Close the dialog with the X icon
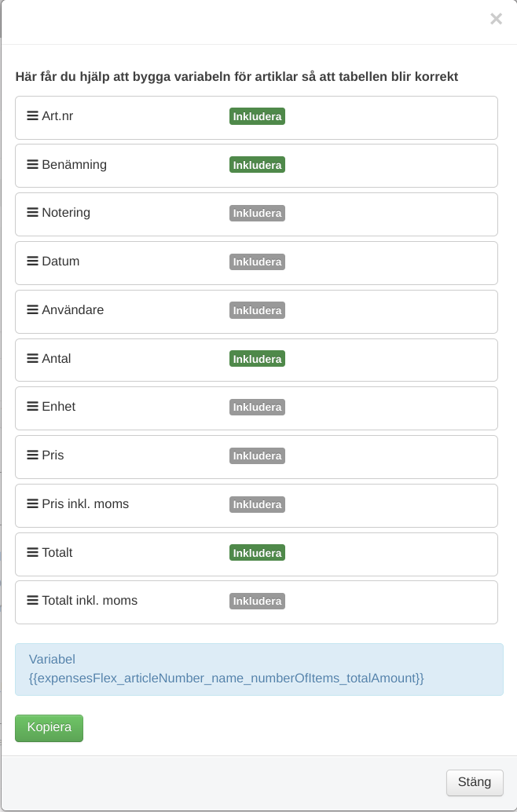This screenshot has height=812, width=517. pyautogui.click(x=496, y=19)
